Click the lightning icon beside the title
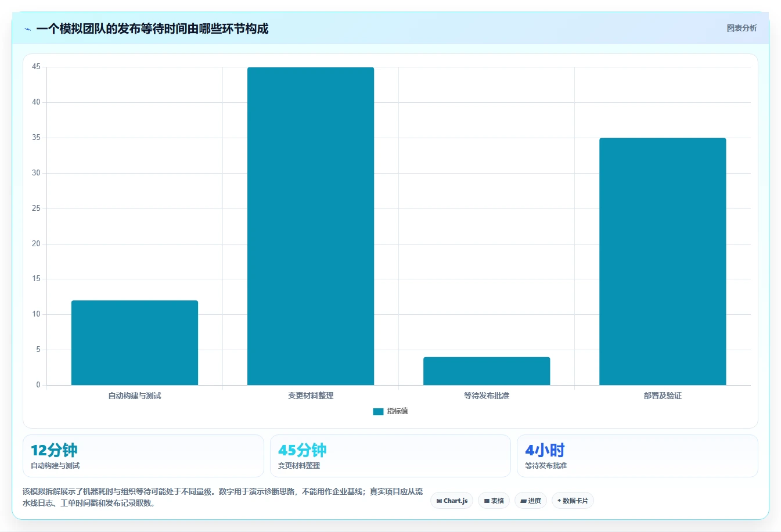The width and height of the screenshot is (781, 532). tap(27, 29)
